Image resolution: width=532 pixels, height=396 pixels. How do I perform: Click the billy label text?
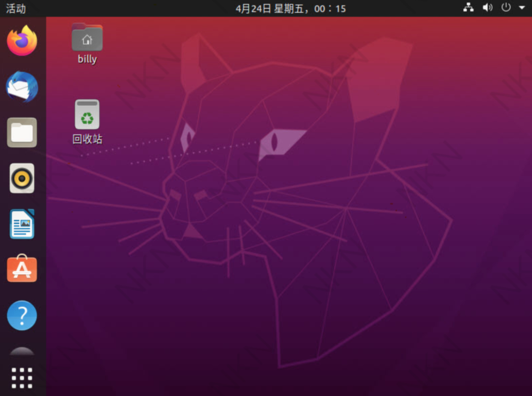(x=87, y=59)
